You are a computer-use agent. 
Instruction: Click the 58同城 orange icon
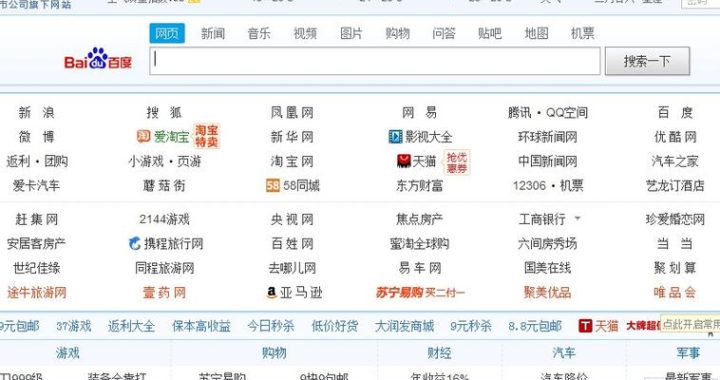pos(272,185)
